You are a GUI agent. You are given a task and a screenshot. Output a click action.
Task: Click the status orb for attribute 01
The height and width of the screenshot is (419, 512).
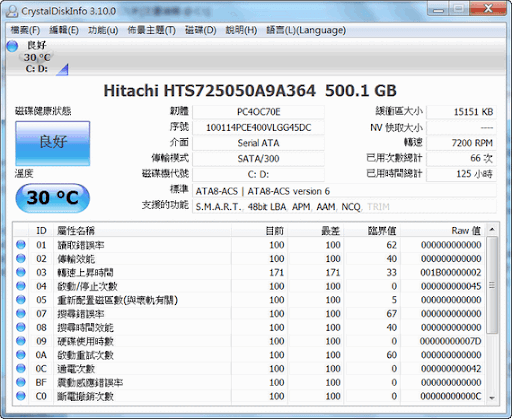(x=21, y=245)
